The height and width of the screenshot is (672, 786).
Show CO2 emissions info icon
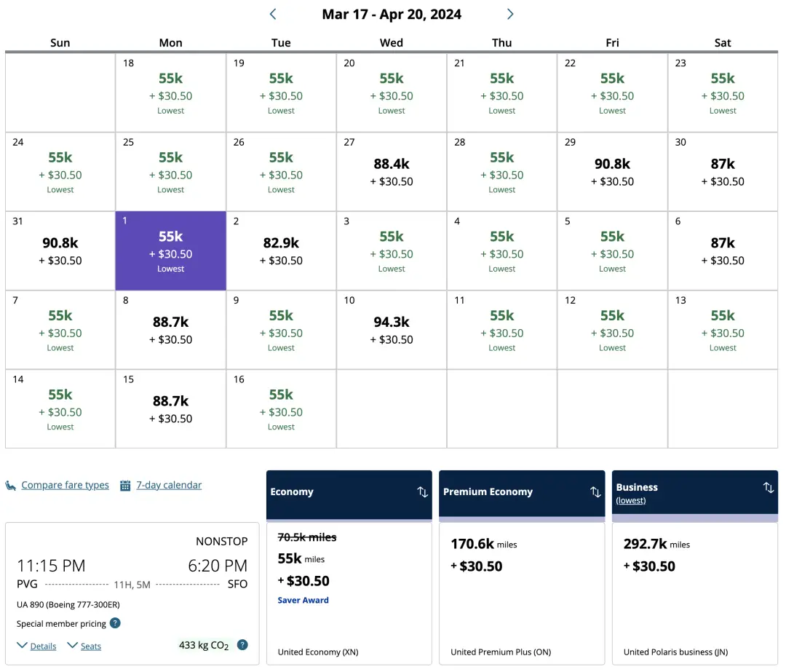[x=242, y=645]
